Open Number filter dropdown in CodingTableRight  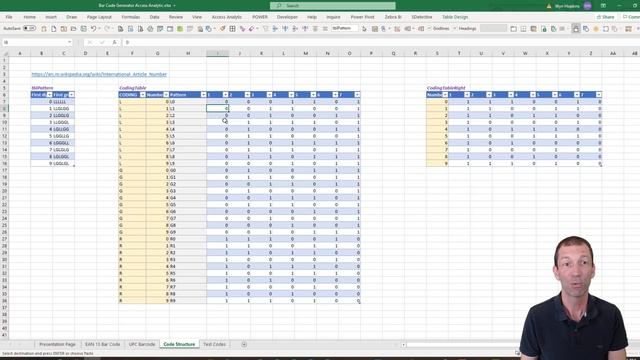[x=445, y=95]
